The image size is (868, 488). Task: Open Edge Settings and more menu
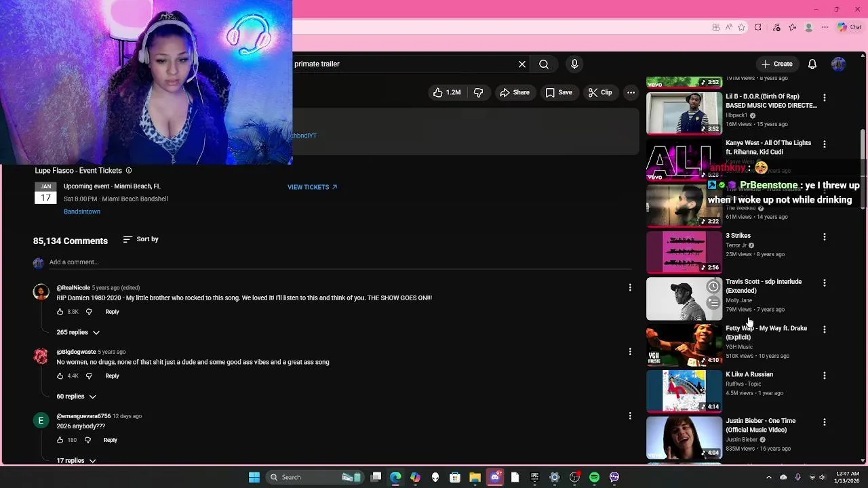pyautogui.click(x=825, y=27)
